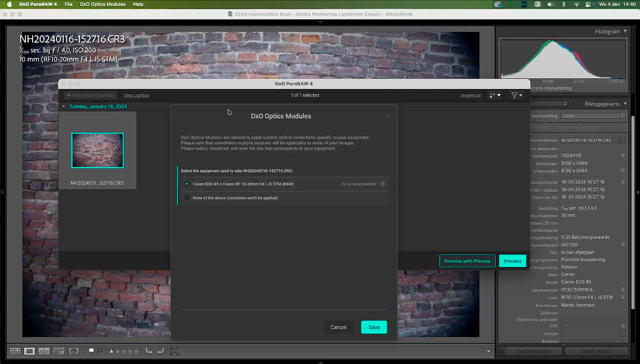Click action icon next to ISO 200 metadata
Viewport: 640px width, 364px height.
pos(623,245)
